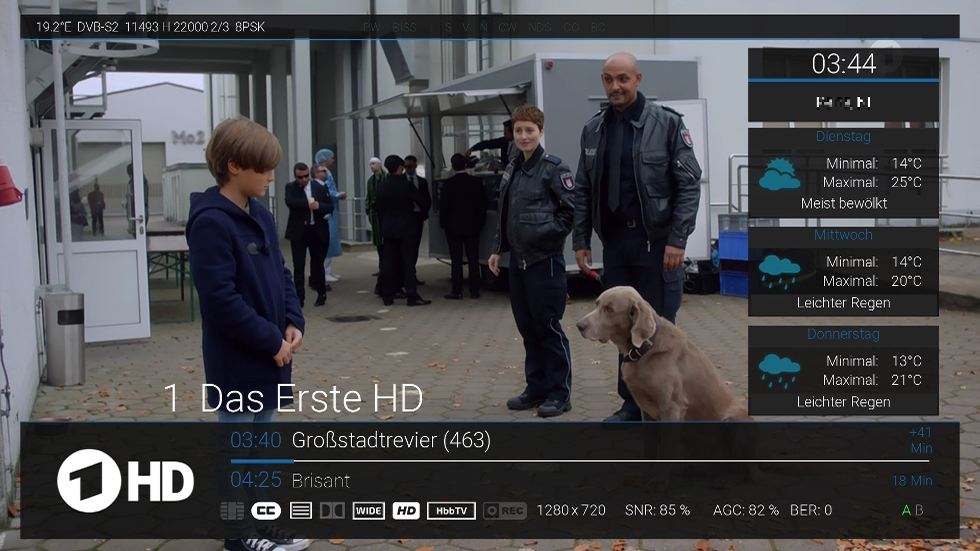Click the current event start time '03:40'
This screenshot has height=551, width=980.
[256, 440]
